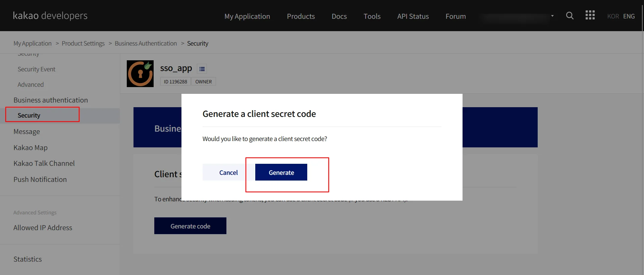Click Cancel in the dialog
The height and width of the screenshot is (275, 644).
(228, 172)
